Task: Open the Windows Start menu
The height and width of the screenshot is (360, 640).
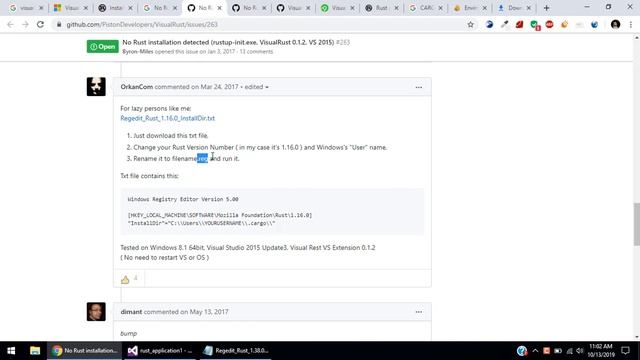Action: 11,351
